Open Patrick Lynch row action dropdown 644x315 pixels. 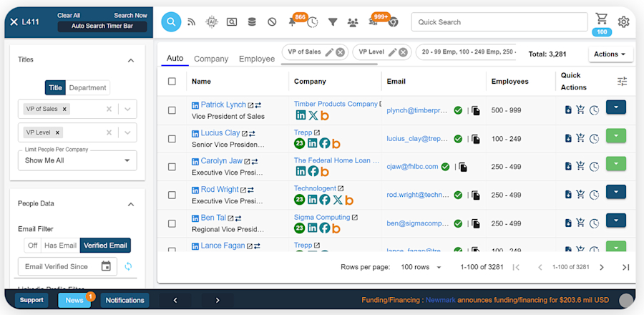click(615, 107)
